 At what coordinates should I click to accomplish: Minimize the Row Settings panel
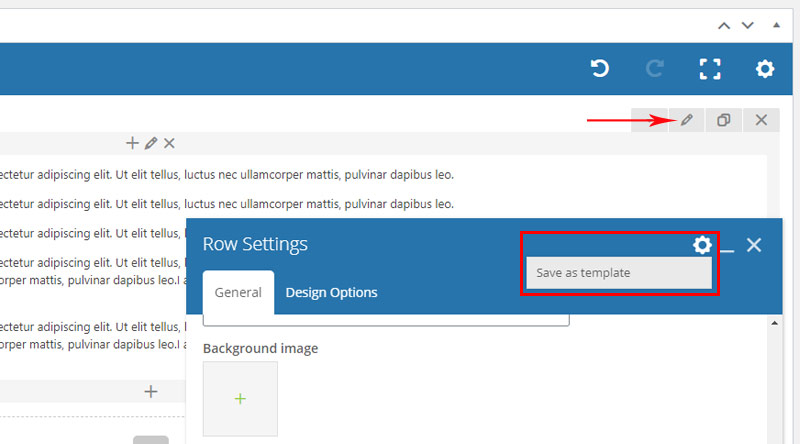727,250
